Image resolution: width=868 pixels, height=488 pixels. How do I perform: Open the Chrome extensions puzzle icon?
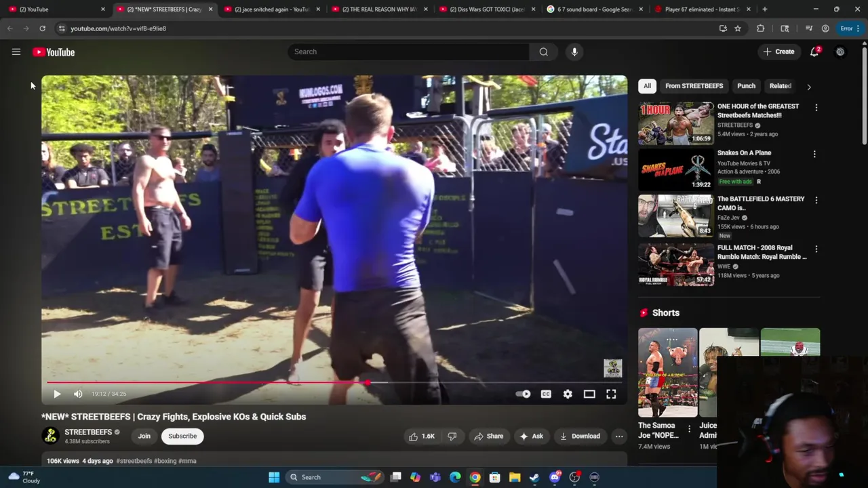[760, 28]
